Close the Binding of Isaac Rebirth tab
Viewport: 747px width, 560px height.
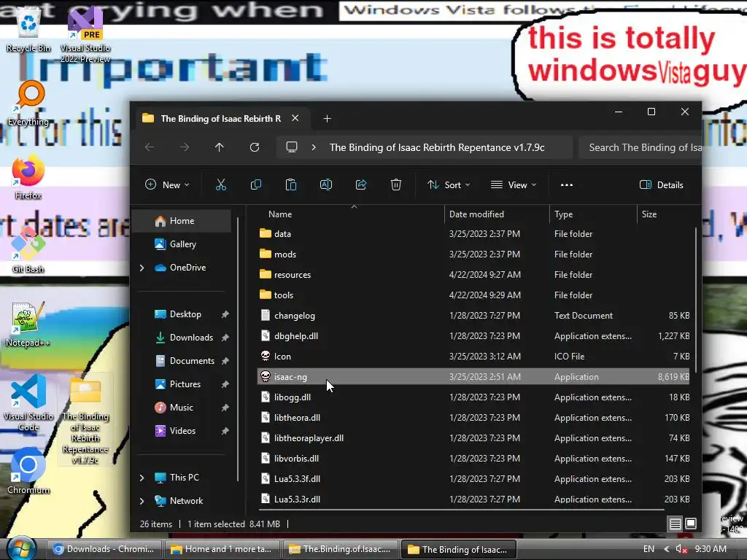click(295, 118)
